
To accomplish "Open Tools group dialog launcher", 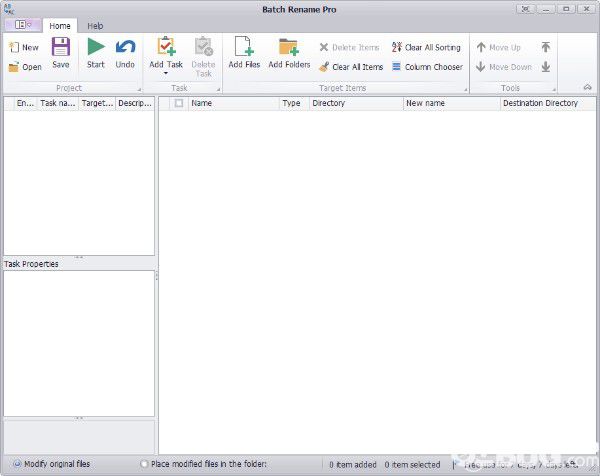I will (554, 90).
